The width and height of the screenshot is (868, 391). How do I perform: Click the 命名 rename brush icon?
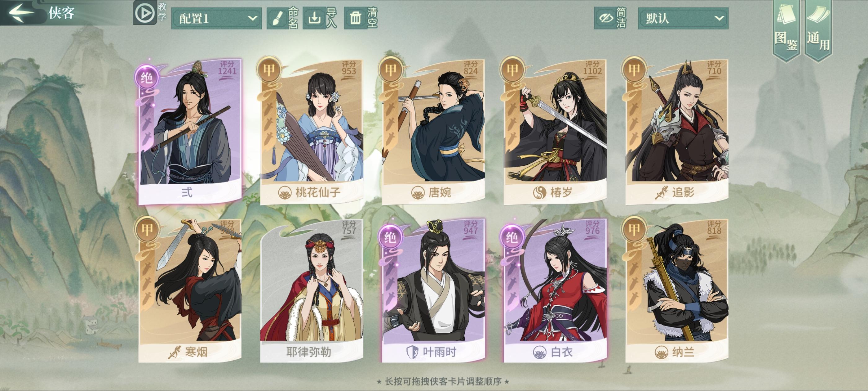click(x=277, y=18)
